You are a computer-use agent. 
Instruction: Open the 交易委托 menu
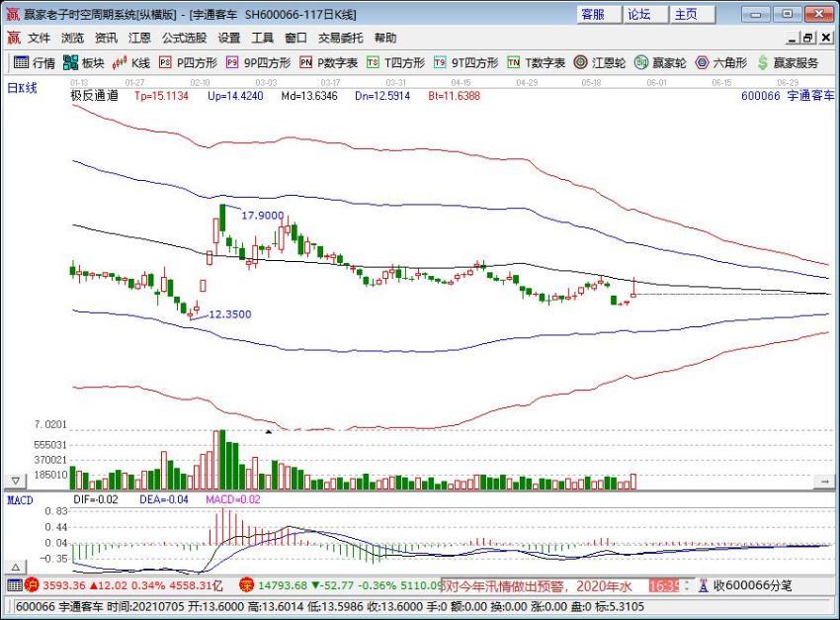(341, 38)
